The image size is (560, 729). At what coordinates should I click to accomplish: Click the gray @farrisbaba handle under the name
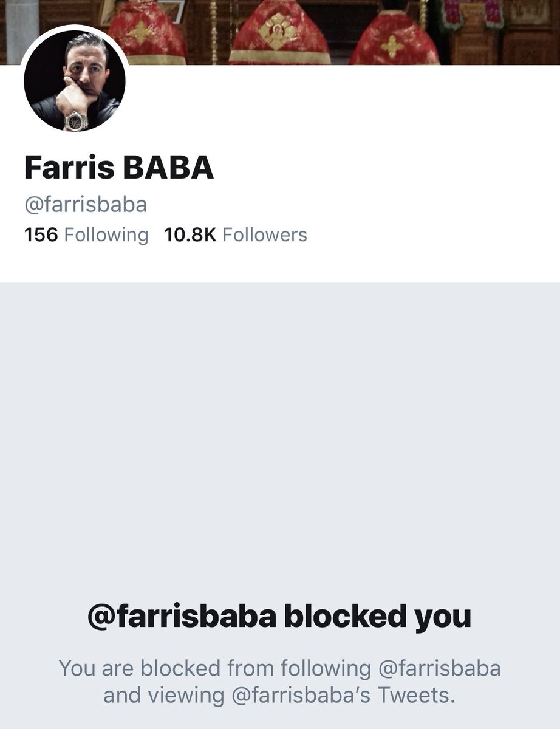86,204
